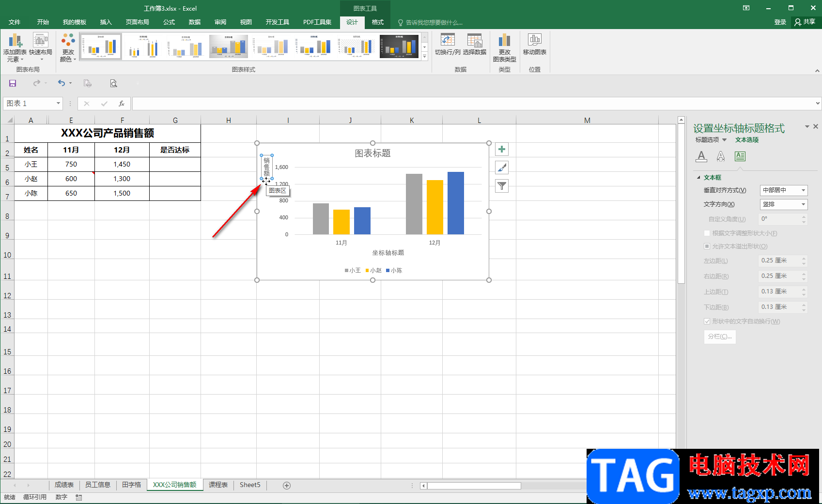Image resolution: width=822 pixels, height=504 pixels.
Task: Switch to the Insert ribbon tab
Action: [106, 22]
